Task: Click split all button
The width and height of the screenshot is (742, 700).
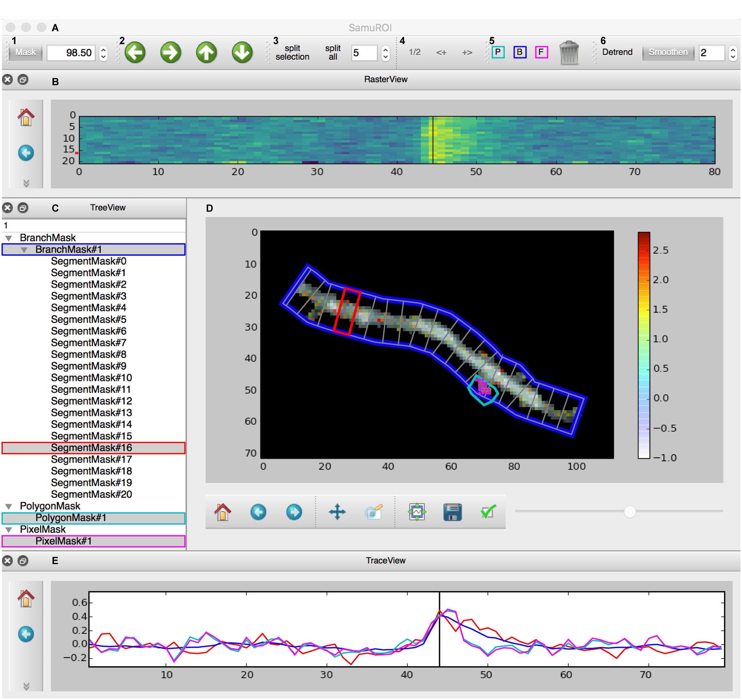Action: click(x=332, y=52)
